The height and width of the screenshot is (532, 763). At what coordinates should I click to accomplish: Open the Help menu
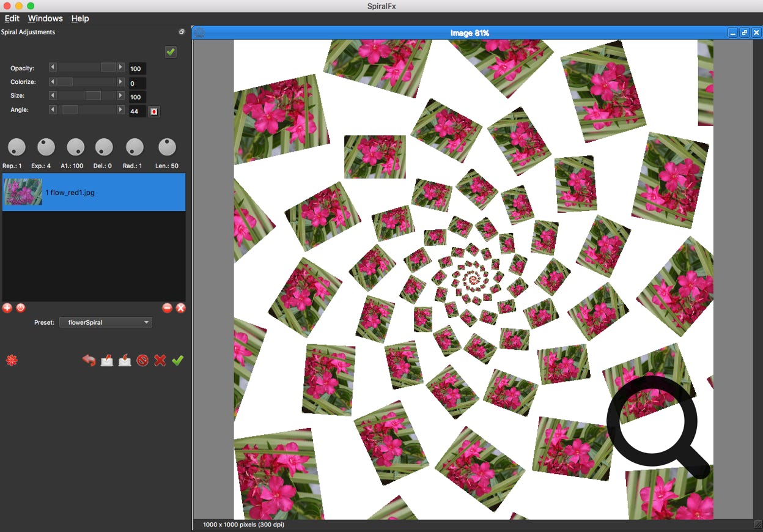click(80, 18)
